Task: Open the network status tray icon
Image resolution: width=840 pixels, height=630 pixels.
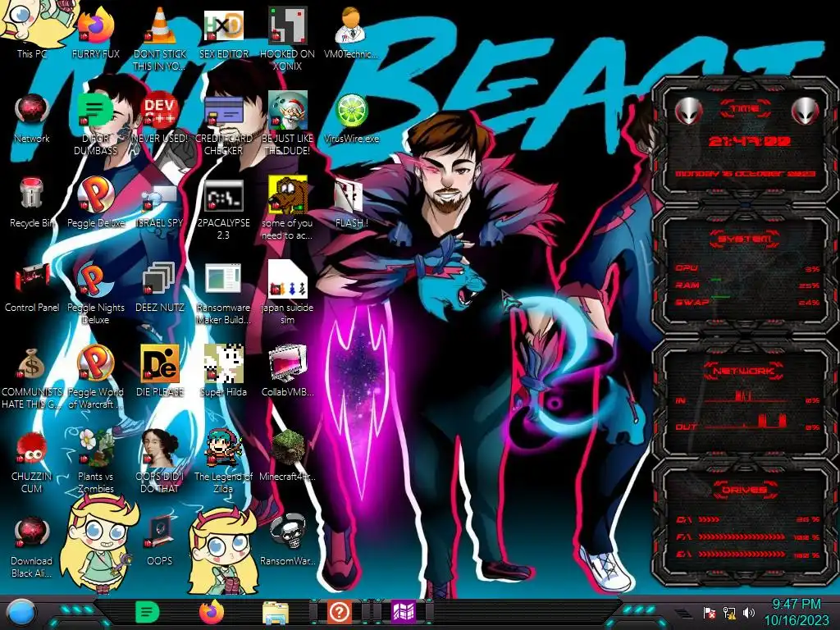Action: point(729,612)
